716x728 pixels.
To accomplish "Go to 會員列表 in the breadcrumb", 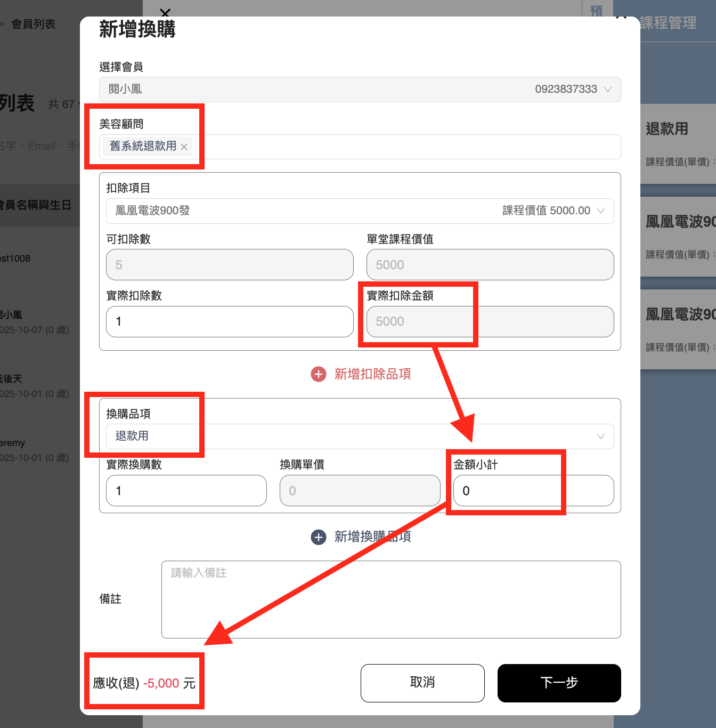I will coord(34,24).
